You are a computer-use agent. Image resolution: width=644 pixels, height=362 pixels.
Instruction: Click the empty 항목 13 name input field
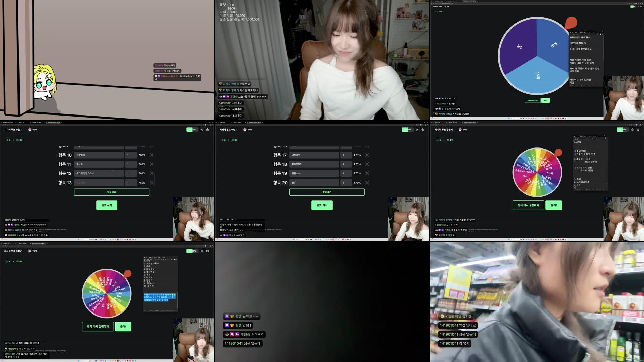(x=99, y=182)
